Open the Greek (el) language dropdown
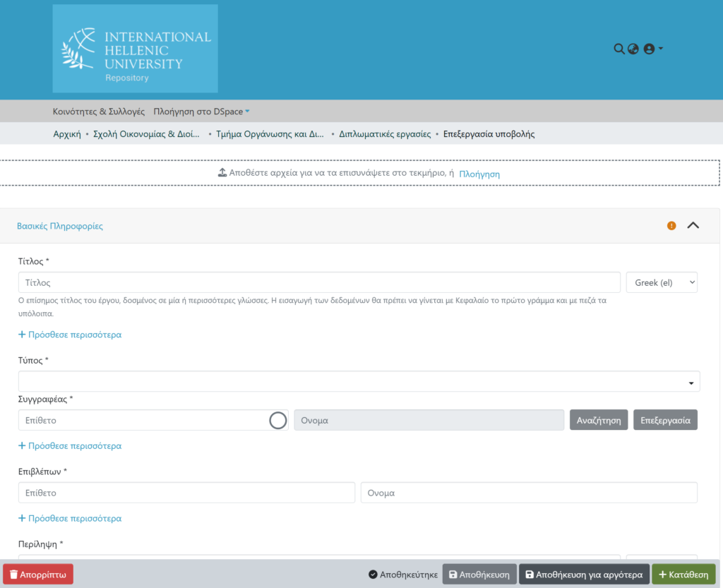 click(661, 282)
